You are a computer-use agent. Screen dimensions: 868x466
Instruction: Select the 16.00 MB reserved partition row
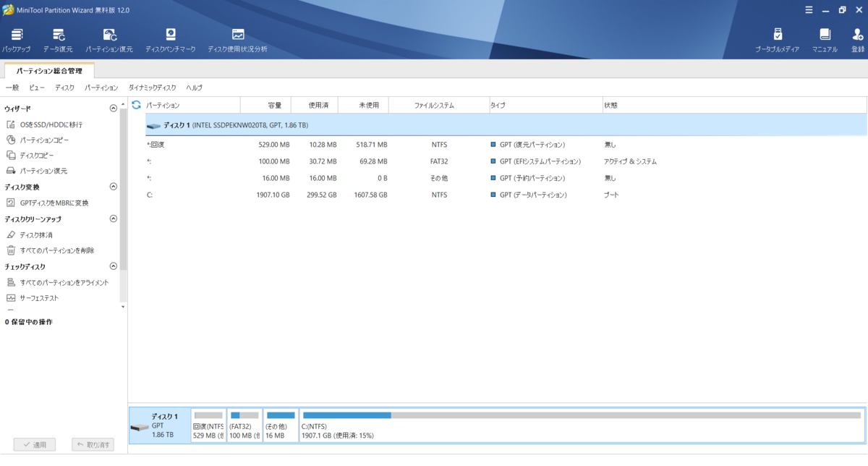coord(506,178)
